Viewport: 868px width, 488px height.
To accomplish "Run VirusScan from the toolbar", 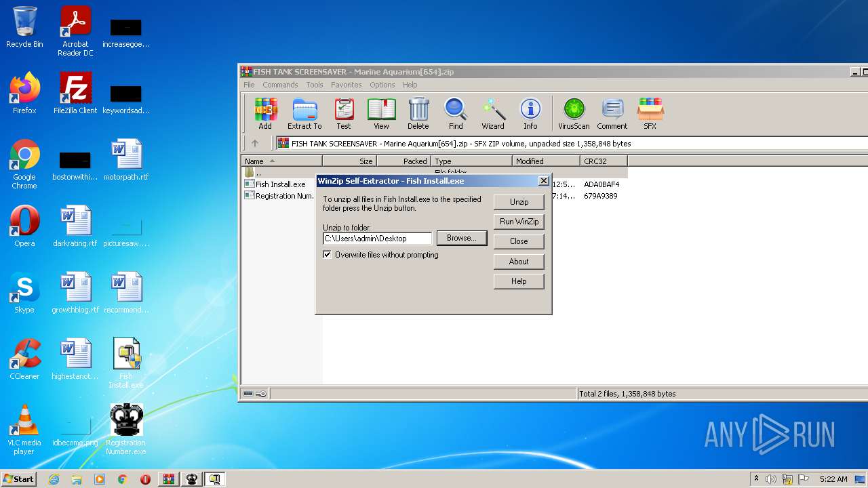I will (574, 113).
